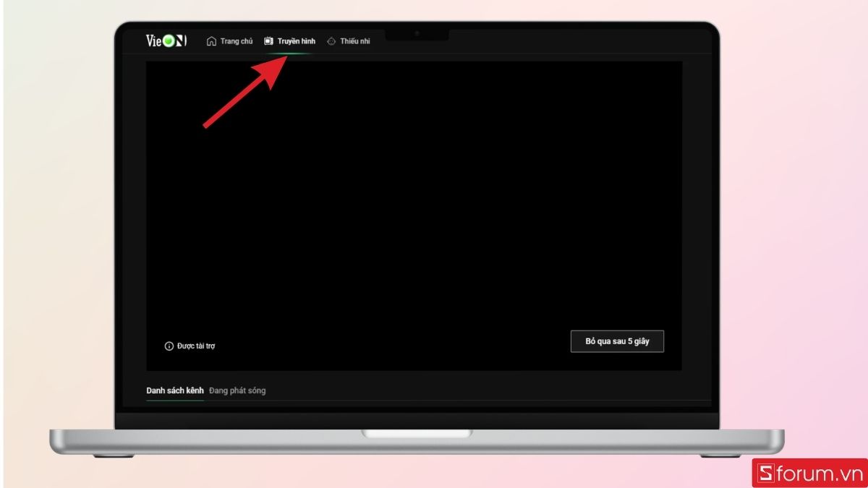Open the Truyền hình TV tab
This screenshot has height=488, width=868.
click(x=289, y=41)
